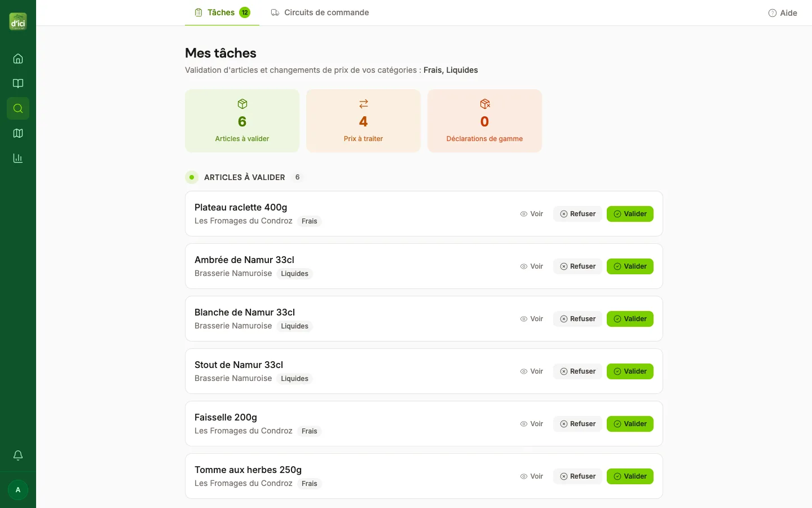Select the Prix à traiter card
Image resolution: width=812 pixels, height=508 pixels.
(x=364, y=121)
